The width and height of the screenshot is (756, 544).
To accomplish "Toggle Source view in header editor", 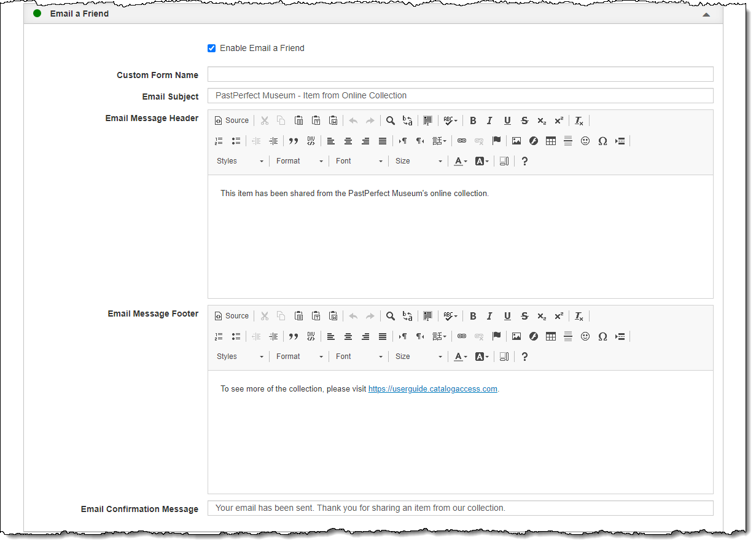I will pyautogui.click(x=232, y=120).
